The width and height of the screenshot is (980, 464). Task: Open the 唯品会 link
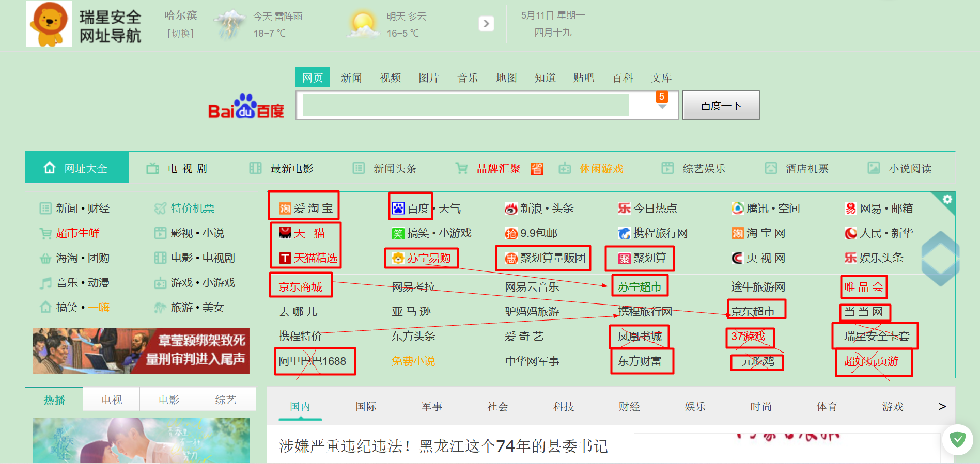[x=864, y=286]
